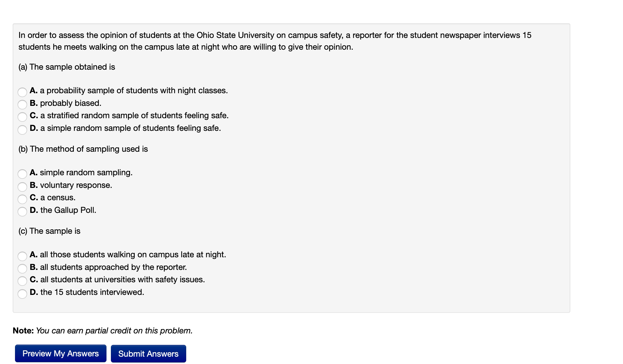
Task: Click the part (a) question heading
Action: pyautogui.click(x=67, y=67)
